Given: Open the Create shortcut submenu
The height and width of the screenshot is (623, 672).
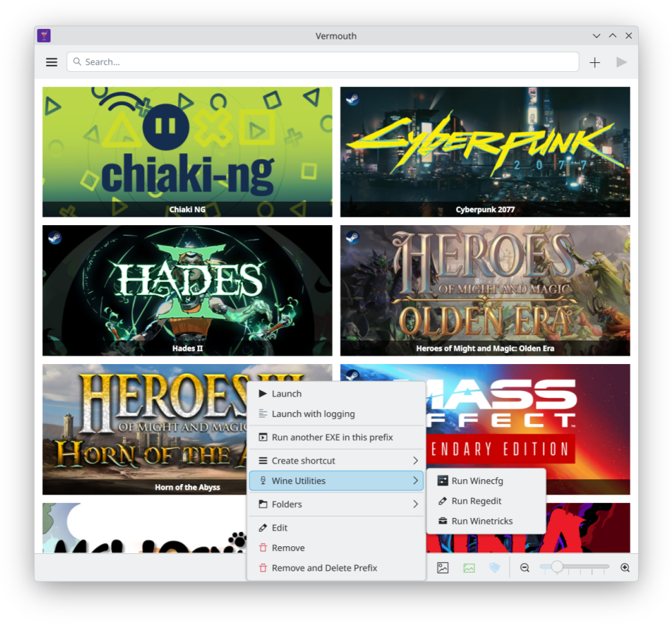Looking at the screenshot, I should point(336,461).
